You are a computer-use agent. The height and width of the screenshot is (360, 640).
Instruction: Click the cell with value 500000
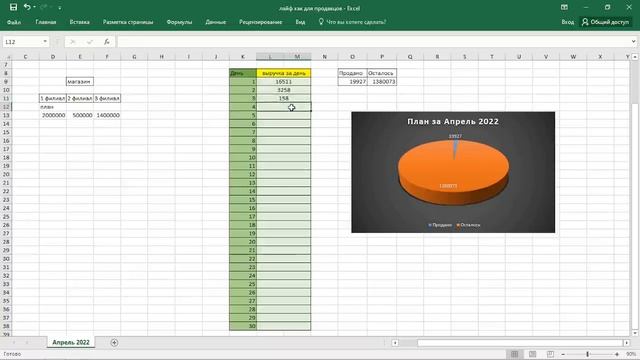tap(80, 115)
